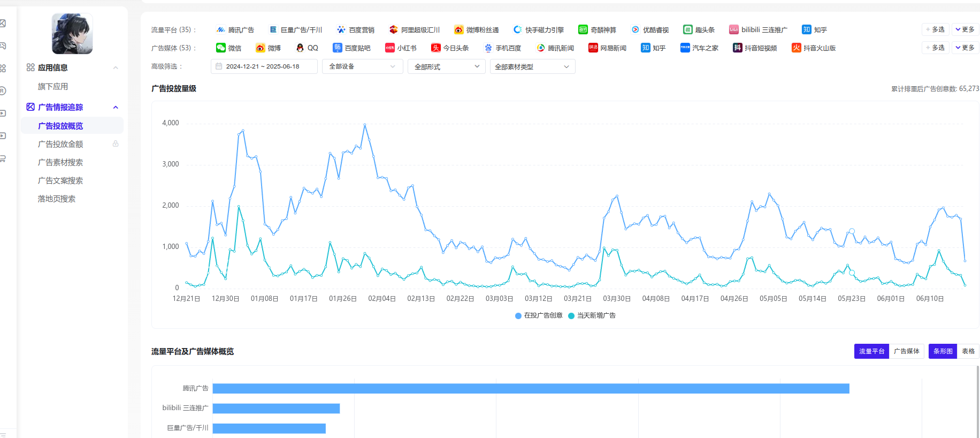This screenshot has width=980, height=438.
Task: Pick the bilibili 三连推广 icon
Action: [x=734, y=30]
